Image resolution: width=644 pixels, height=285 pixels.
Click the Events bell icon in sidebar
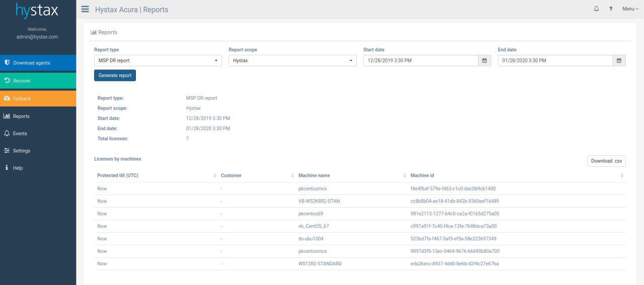tap(7, 133)
